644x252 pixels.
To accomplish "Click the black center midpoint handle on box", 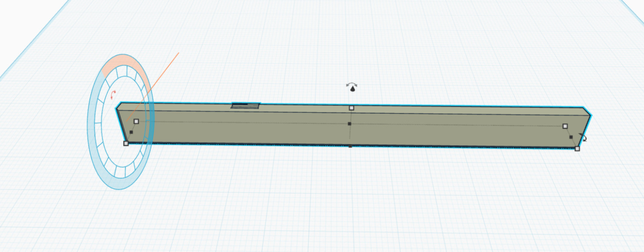I will (350, 124).
